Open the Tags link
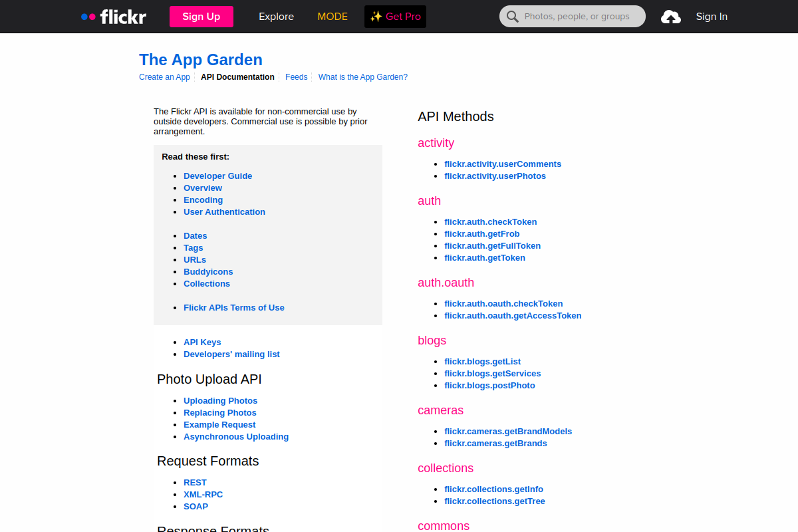This screenshot has height=532, width=798. click(x=194, y=248)
